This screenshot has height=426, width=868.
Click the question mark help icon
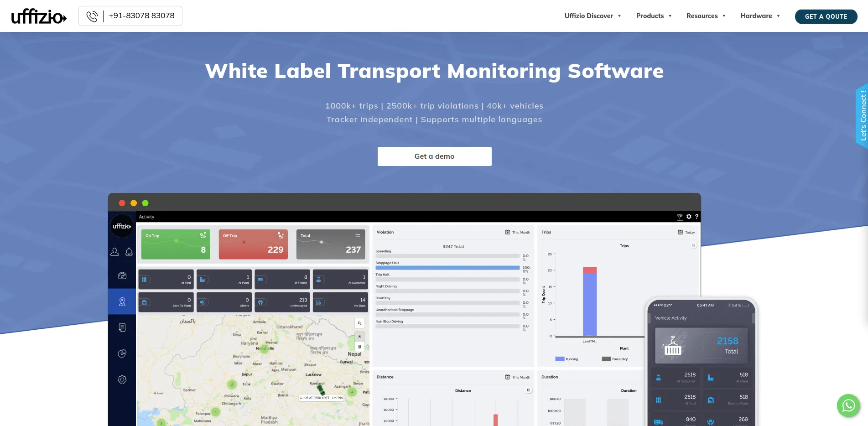696,217
